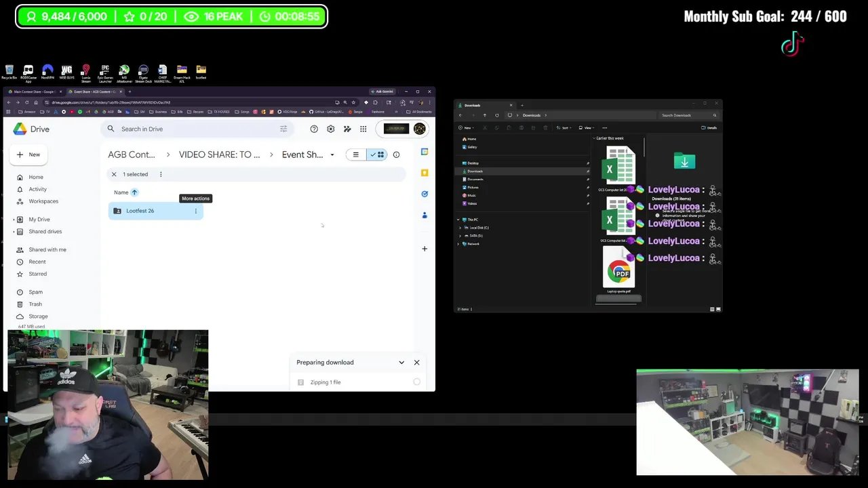
Task: Open Elgato Stream Deck desktop icon
Action: point(143,73)
